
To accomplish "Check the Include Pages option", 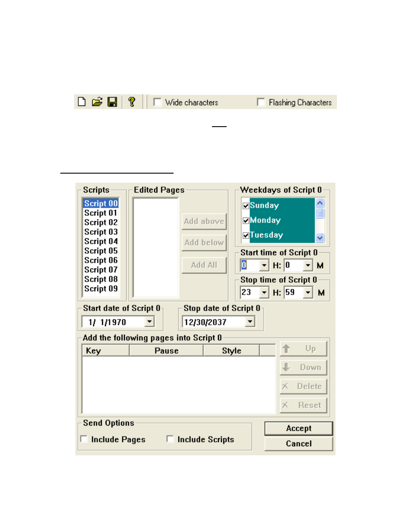I will 84,439.
